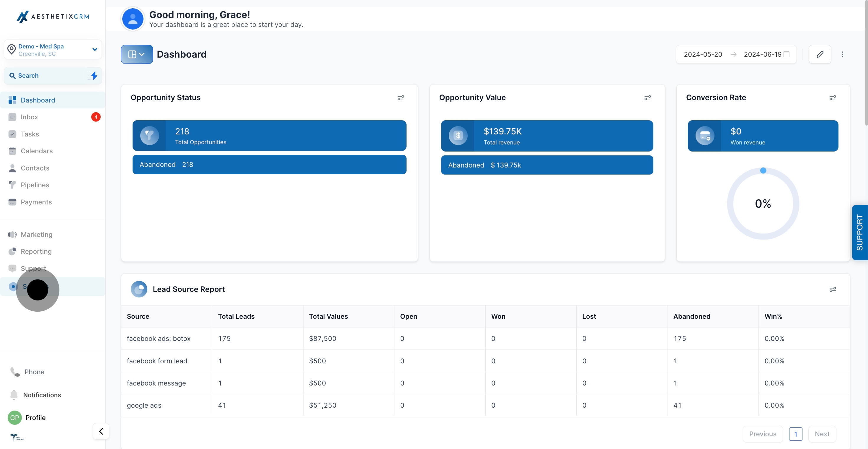868x449 pixels.
Task: Open the three-dot dashboard options menu
Action: pos(842,54)
